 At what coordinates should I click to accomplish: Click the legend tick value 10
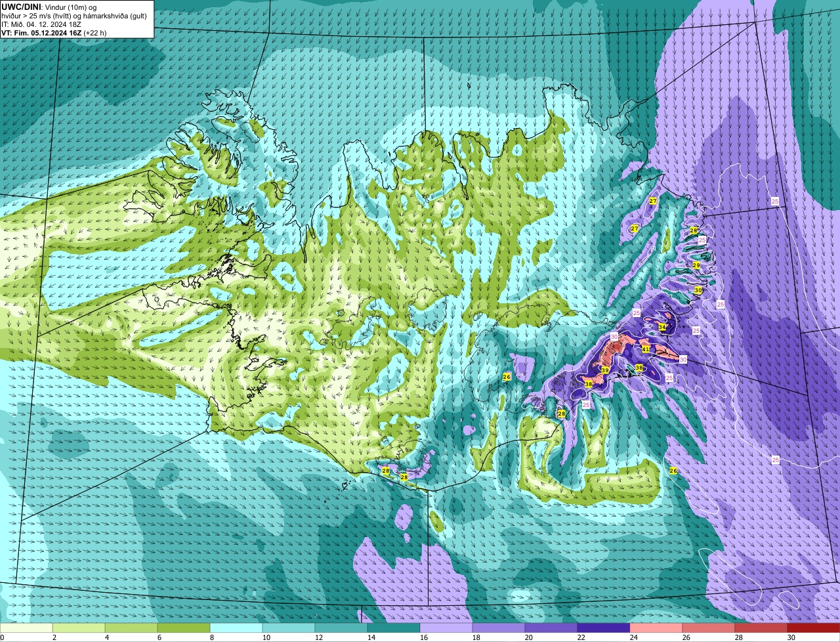coord(266,637)
